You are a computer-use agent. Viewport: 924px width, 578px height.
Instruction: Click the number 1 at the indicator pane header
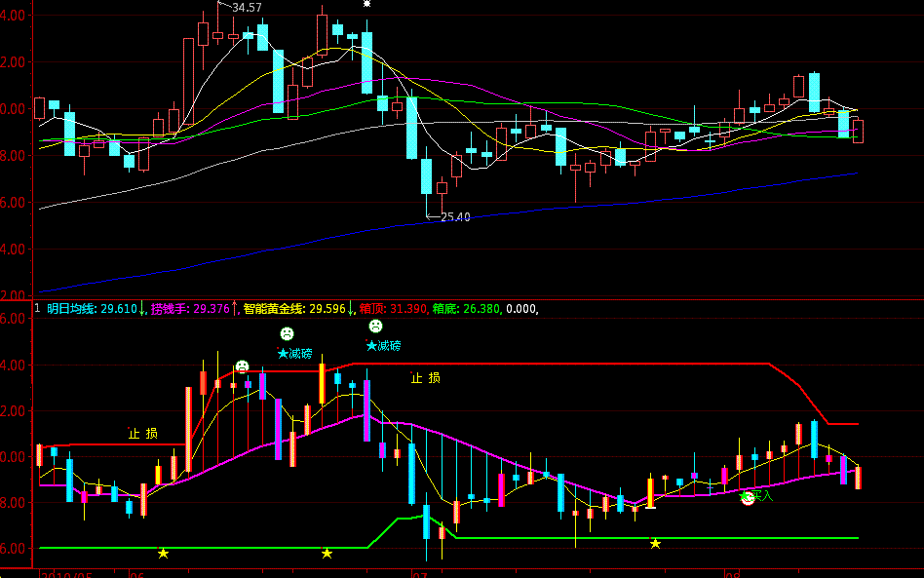37,308
